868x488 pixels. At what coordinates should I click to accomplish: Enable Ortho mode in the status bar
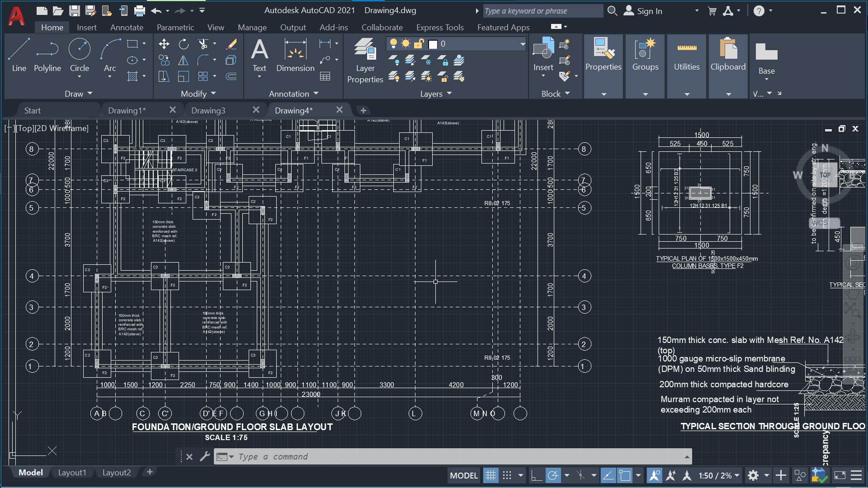point(537,475)
